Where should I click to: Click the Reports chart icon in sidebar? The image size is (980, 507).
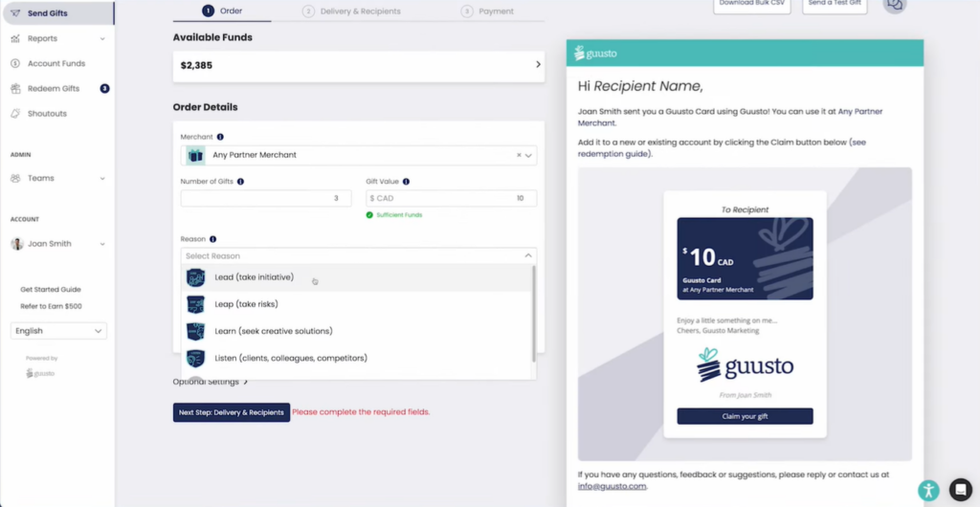pos(15,38)
